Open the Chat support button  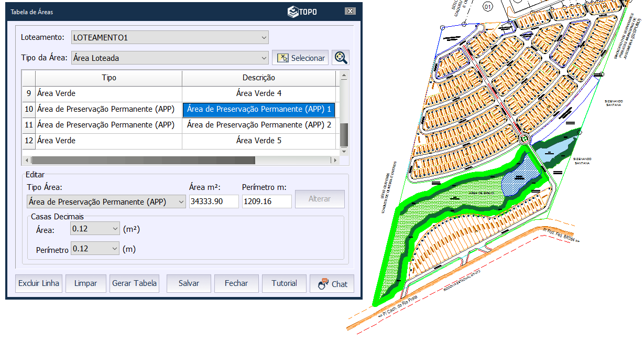pyautogui.click(x=332, y=283)
